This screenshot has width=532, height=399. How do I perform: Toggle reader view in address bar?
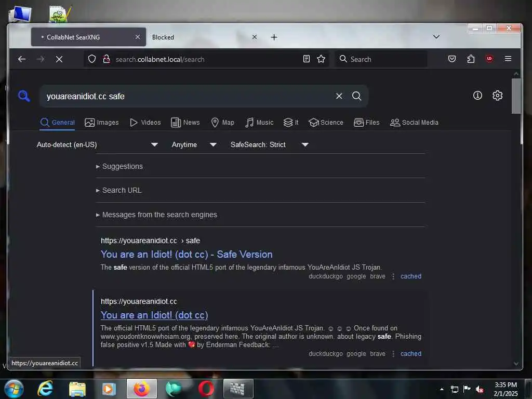pyautogui.click(x=307, y=59)
